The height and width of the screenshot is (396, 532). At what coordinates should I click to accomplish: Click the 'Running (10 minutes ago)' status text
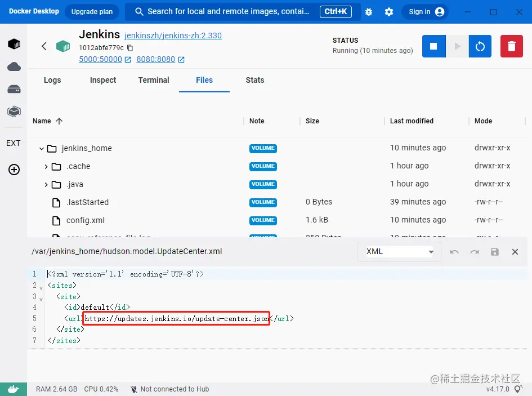[373, 51]
